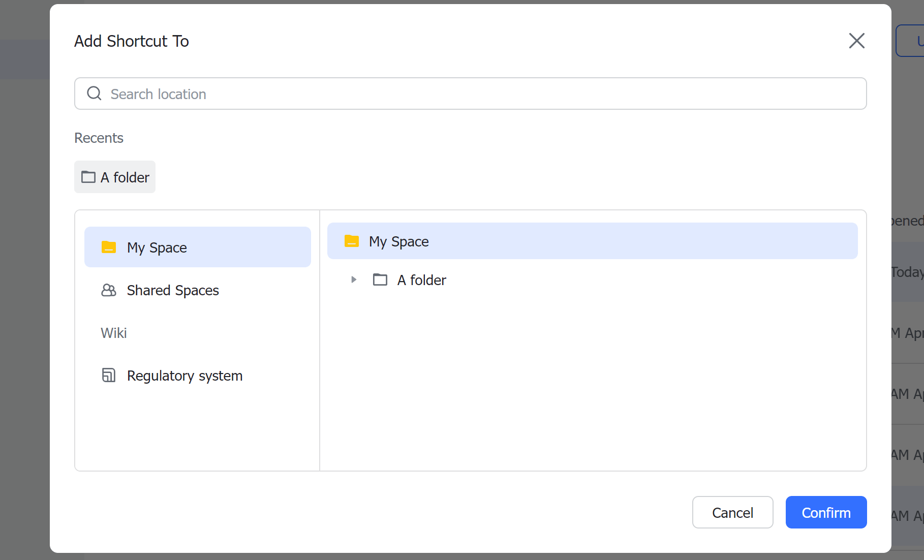
Task: Open the Wiki section
Action: click(114, 333)
